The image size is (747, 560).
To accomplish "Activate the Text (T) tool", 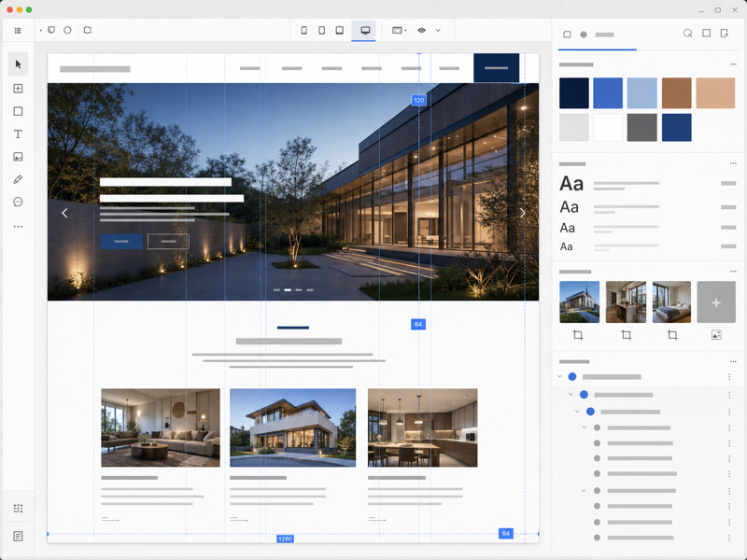I will coord(18,134).
